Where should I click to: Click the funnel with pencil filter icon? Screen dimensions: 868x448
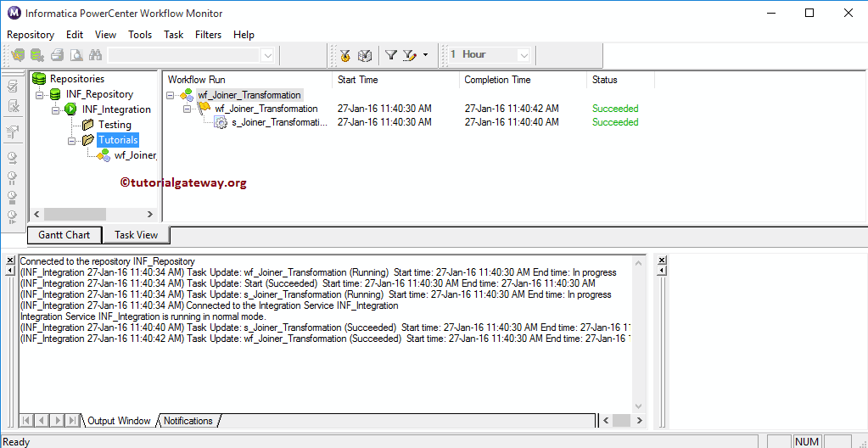pyautogui.click(x=409, y=55)
